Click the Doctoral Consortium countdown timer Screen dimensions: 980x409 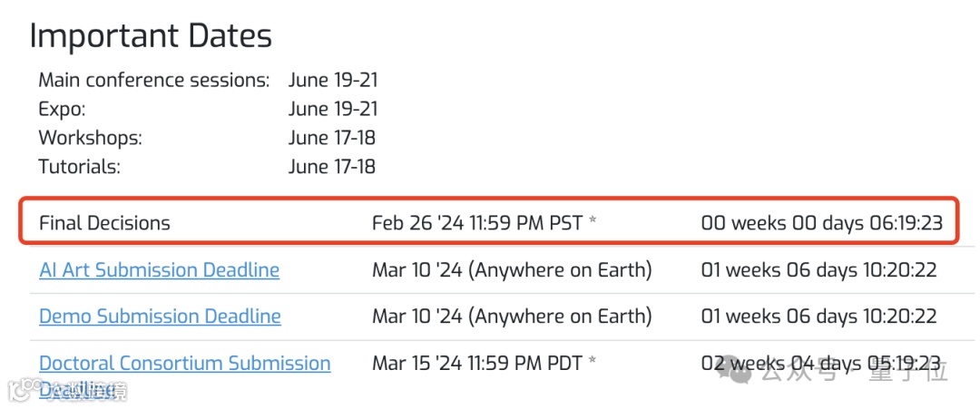[x=820, y=363]
